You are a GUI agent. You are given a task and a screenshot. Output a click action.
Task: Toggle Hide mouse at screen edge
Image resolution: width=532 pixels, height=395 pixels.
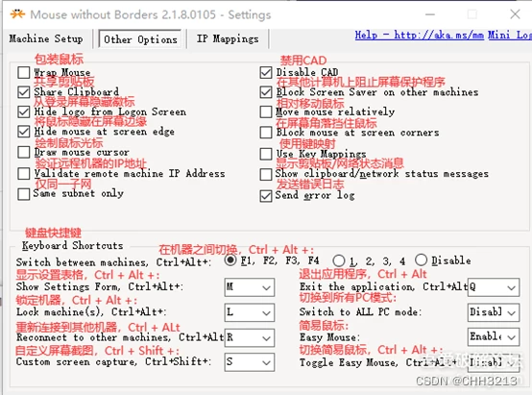[x=24, y=132]
